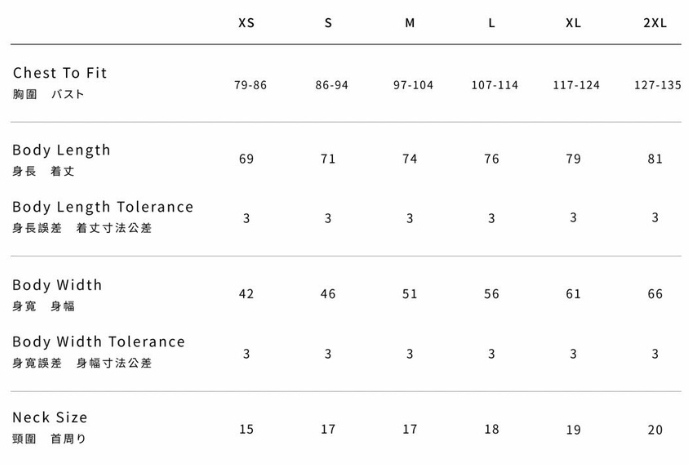Select the Body Width Tolerance label
Screen dimensions: 689x465
tap(99, 342)
